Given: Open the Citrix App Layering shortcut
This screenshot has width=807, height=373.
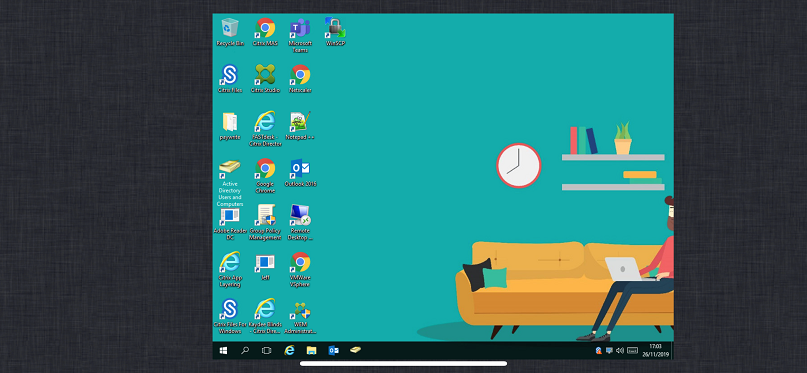Looking at the screenshot, I should 230,270.
